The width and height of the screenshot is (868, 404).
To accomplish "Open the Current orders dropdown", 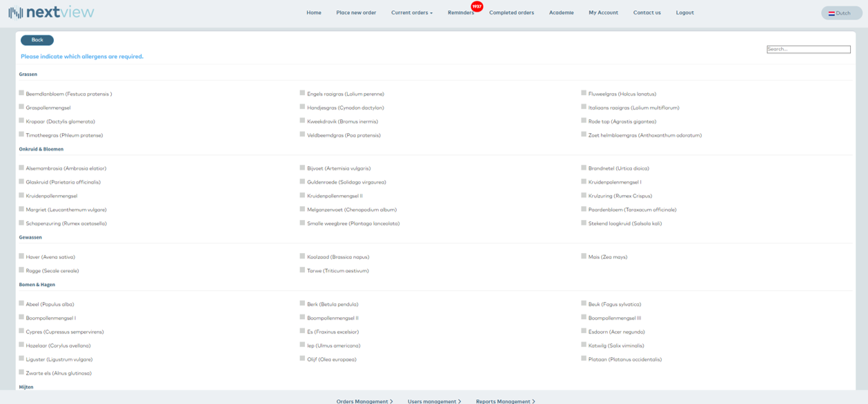I will pos(412,12).
